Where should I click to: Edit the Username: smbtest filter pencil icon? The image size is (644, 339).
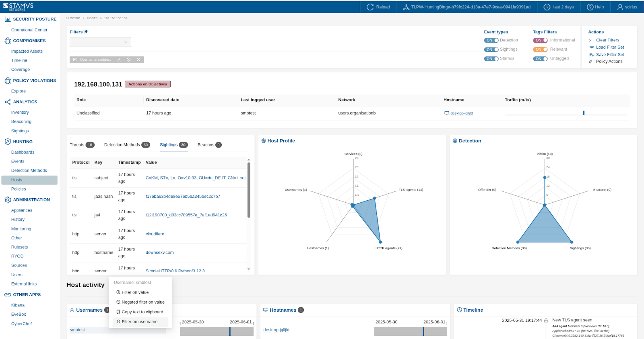point(119,60)
